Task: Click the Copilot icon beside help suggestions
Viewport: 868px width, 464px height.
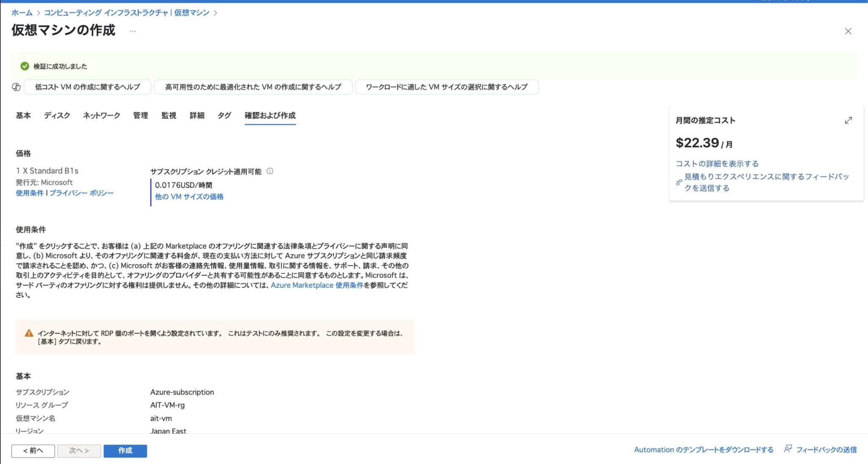Action: pos(16,87)
